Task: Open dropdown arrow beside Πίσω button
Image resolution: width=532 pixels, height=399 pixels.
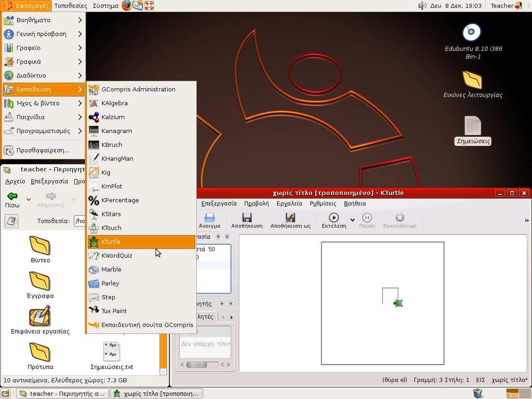Action: tap(29, 199)
